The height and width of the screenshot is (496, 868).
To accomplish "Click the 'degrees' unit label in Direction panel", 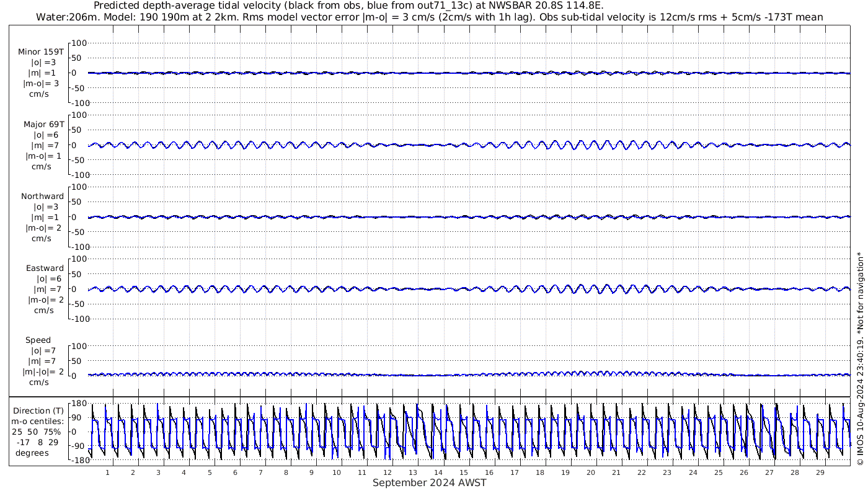I will click(x=32, y=453).
